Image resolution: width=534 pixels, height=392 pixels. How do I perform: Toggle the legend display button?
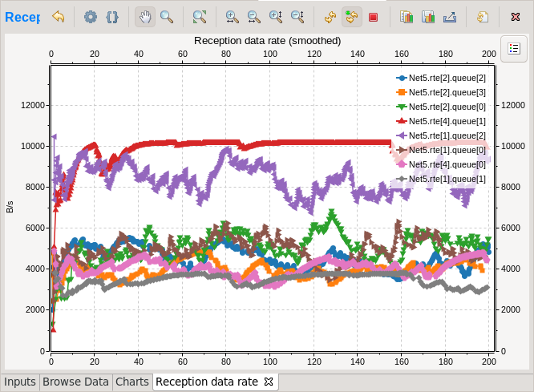pos(514,49)
